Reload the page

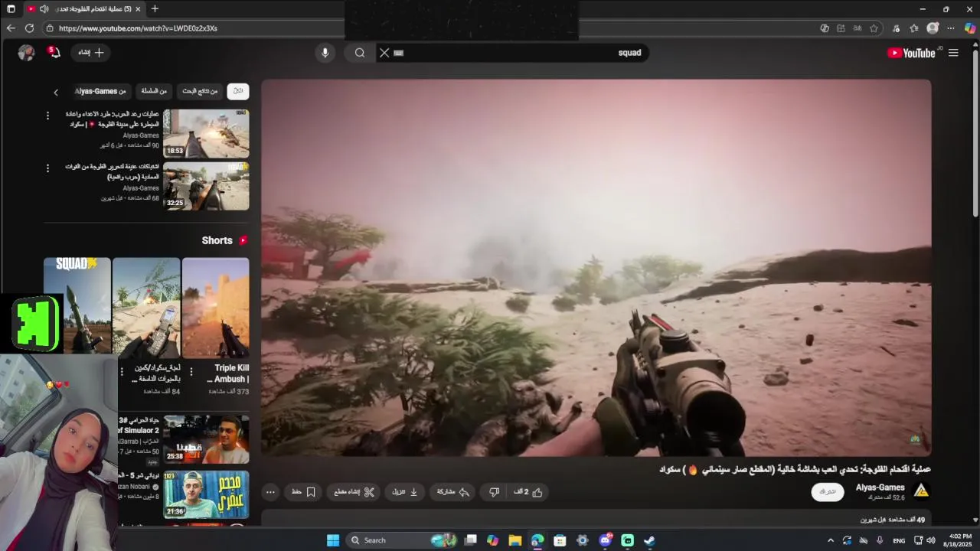(29, 28)
